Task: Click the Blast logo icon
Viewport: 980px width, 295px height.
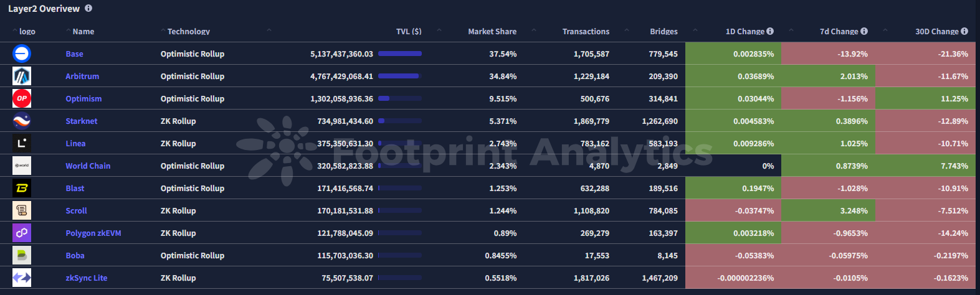Action: pyautogui.click(x=22, y=188)
